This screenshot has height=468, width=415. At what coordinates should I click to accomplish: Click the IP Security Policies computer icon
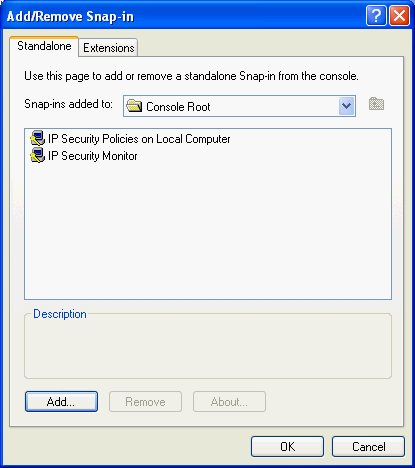point(37,138)
